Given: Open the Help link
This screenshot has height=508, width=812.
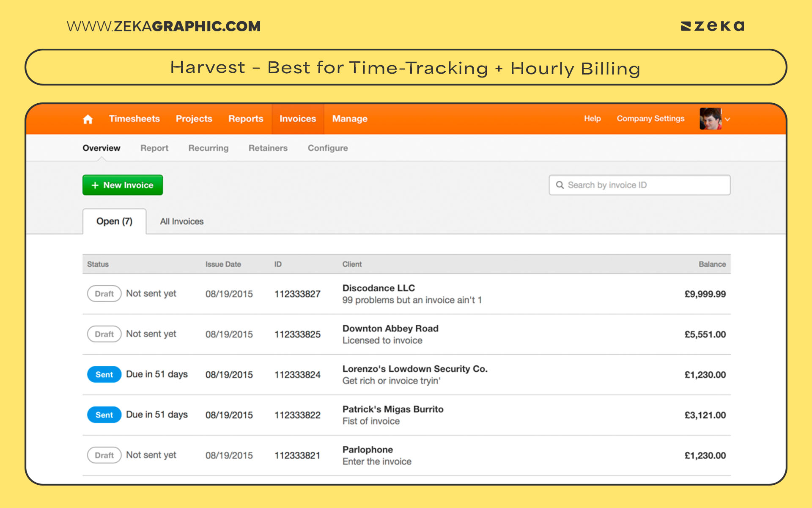Looking at the screenshot, I should click(x=592, y=119).
